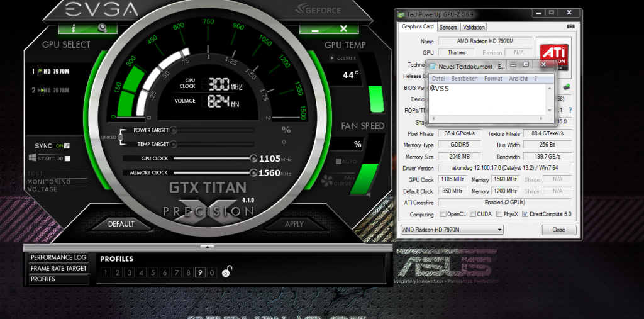Click the Temp Target slider knob
The width and height of the screenshot is (644, 319).
click(x=174, y=144)
